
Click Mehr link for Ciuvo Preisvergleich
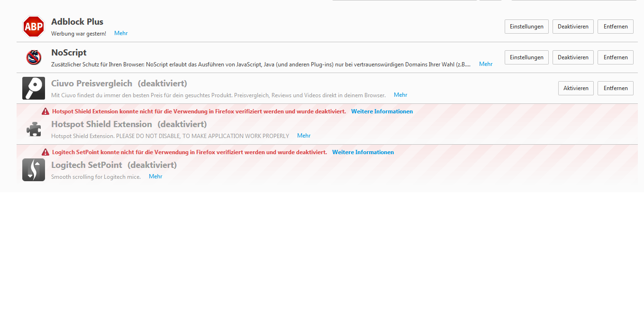(x=400, y=95)
